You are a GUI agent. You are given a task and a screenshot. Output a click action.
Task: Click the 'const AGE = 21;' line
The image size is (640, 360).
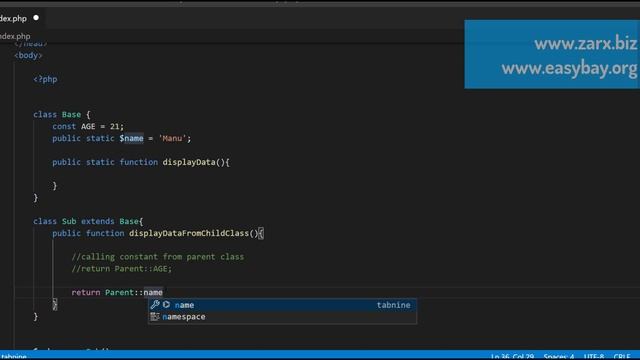click(88, 127)
